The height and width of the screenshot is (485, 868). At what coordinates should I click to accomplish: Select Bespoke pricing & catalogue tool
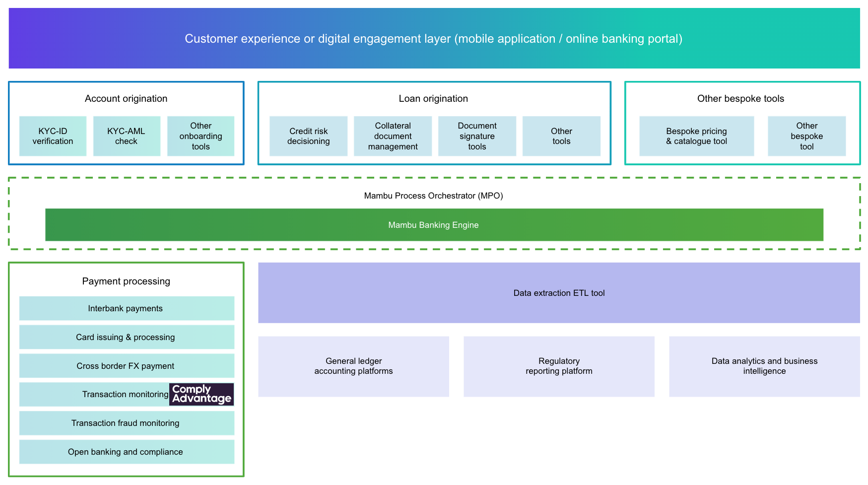click(696, 136)
